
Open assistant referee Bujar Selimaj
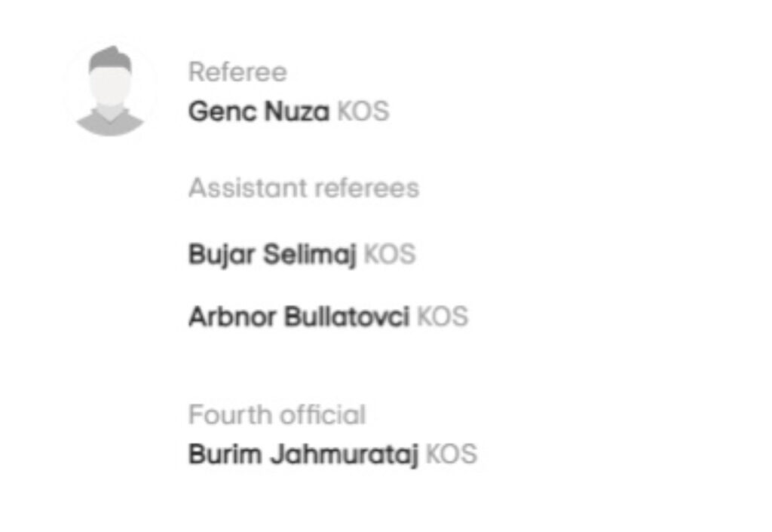pos(272,255)
